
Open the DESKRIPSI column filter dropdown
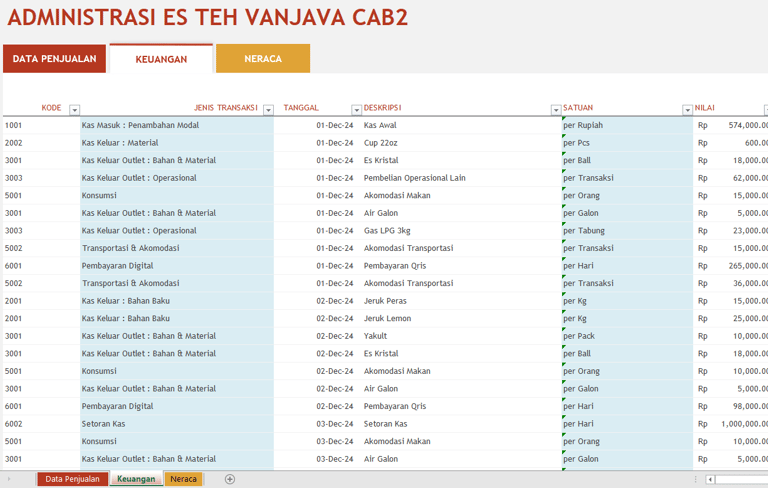[556, 110]
